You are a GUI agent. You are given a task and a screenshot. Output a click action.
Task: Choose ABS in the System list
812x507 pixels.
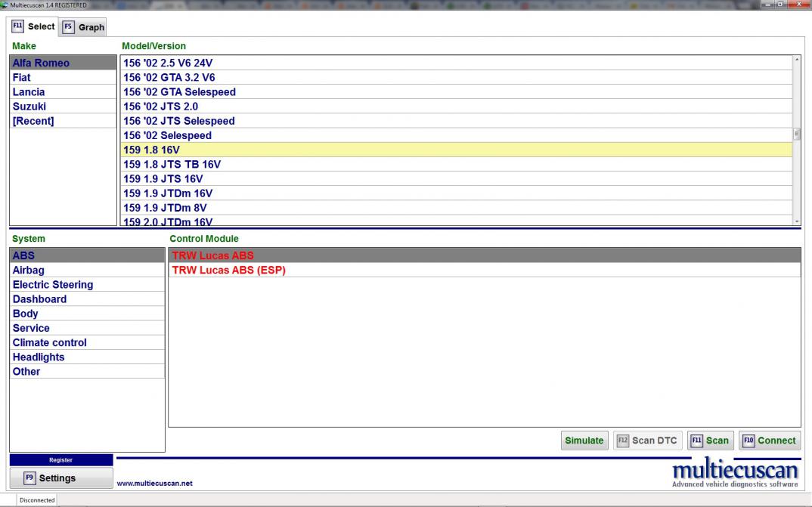click(87, 255)
